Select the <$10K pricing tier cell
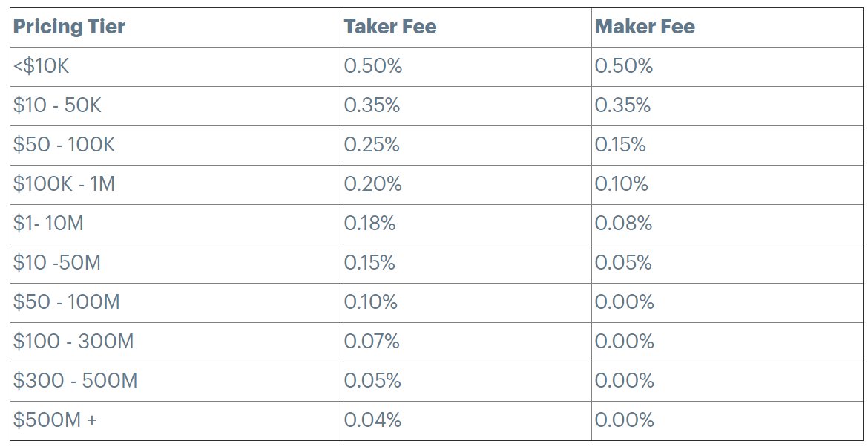868x447 pixels. pyautogui.click(x=42, y=66)
